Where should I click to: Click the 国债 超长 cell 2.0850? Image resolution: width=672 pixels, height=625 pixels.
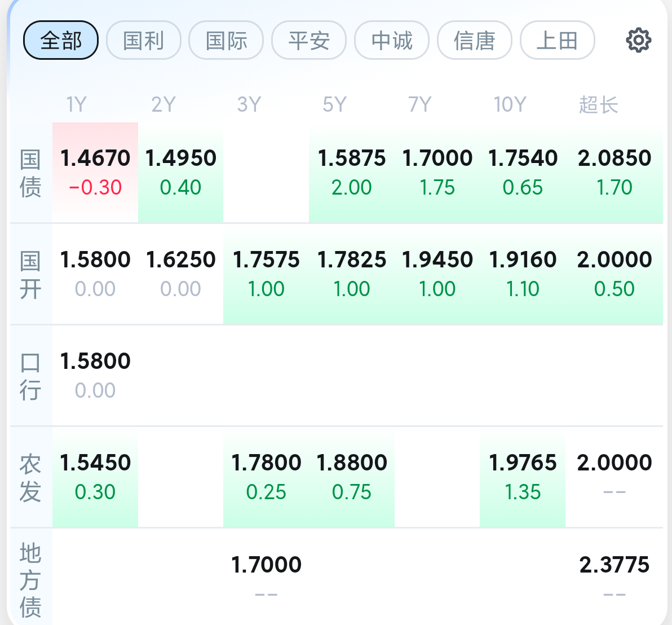tap(614, 172)
